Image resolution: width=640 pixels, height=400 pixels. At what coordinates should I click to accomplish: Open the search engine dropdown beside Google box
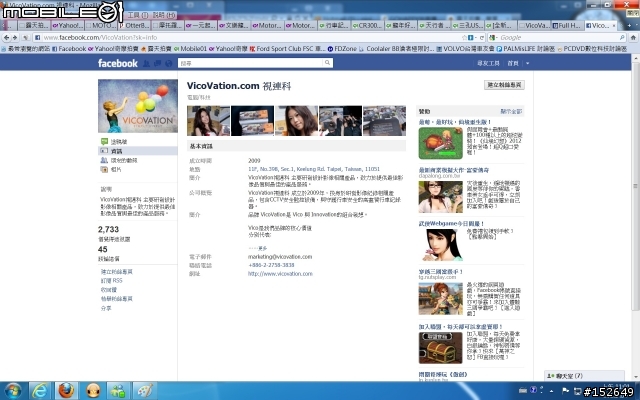pyautogui.click(x=493, y=37)
